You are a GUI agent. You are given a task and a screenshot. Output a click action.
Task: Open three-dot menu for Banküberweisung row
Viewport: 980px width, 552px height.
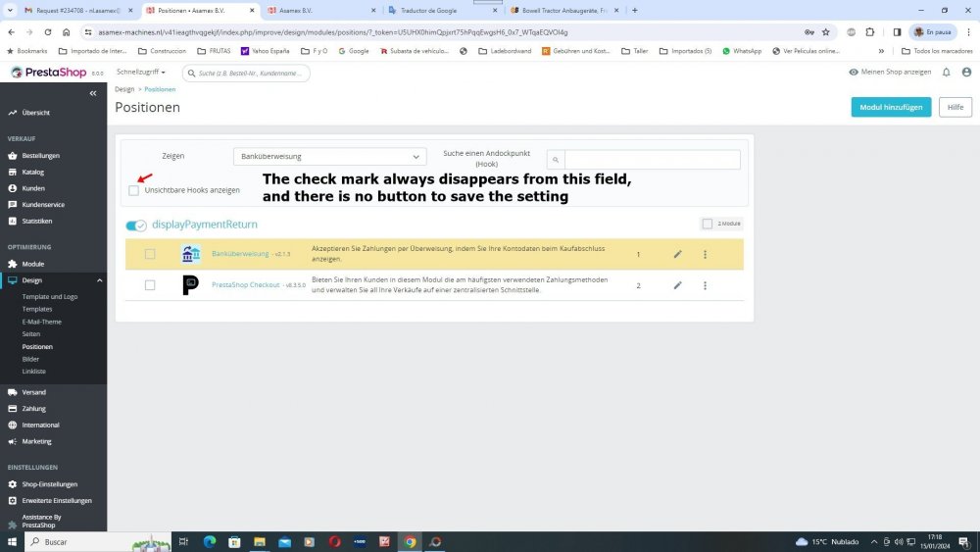pyautogui.click(x=705, y=255)
